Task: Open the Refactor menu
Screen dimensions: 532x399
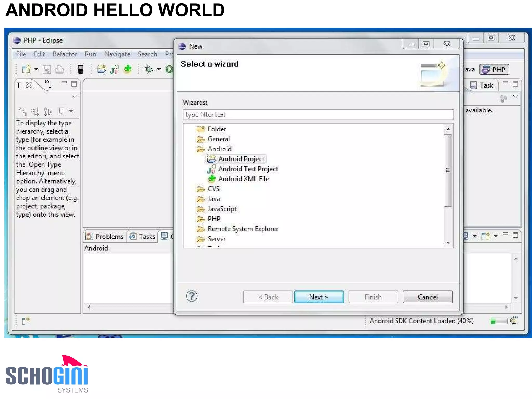Action: (x=65, y=54)
